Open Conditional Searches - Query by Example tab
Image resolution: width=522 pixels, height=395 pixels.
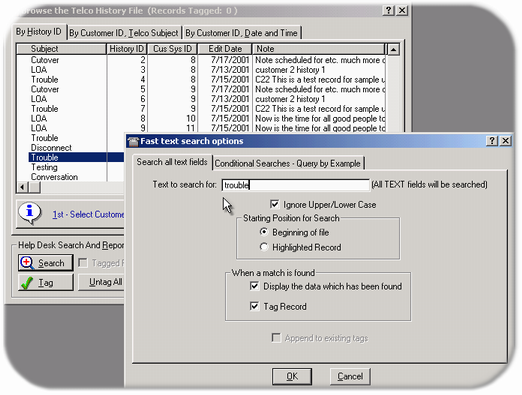pyautogui.click(x=288, y=164)
